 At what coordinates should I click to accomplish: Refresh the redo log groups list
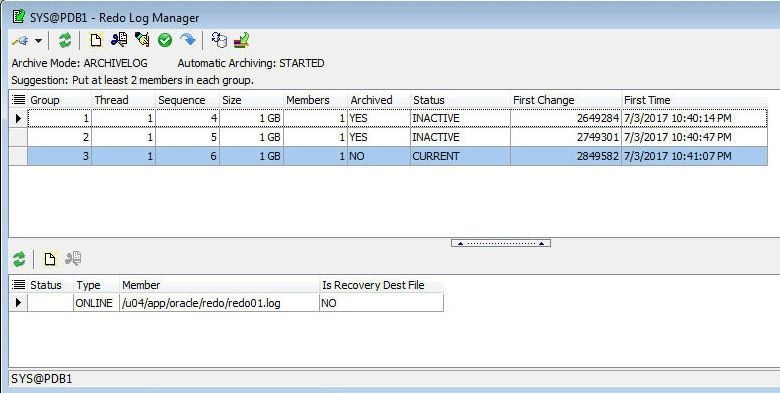(x=65, y=40)
